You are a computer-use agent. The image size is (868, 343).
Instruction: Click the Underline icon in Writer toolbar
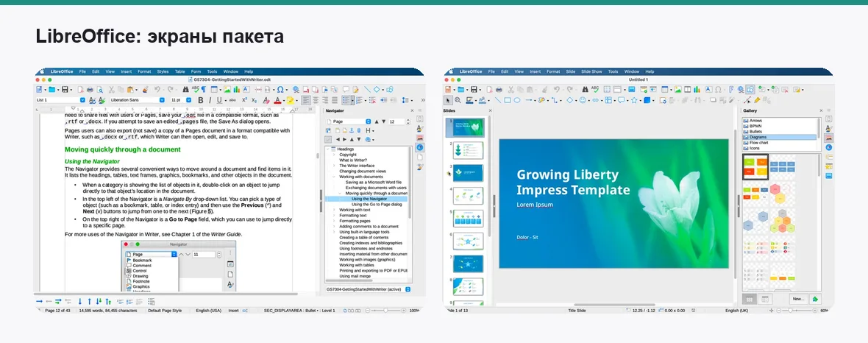(219, 100)
